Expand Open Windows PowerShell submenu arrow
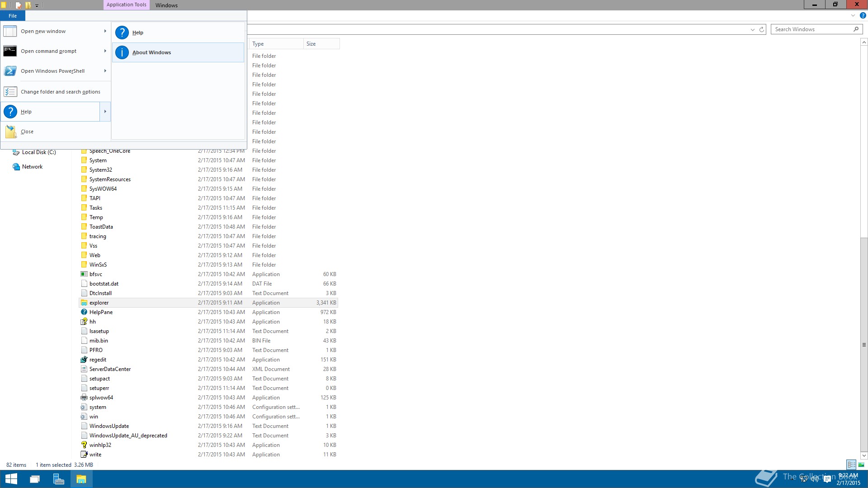Image resolution: width=868 pixels, height=488 pixels. [105, 71]
